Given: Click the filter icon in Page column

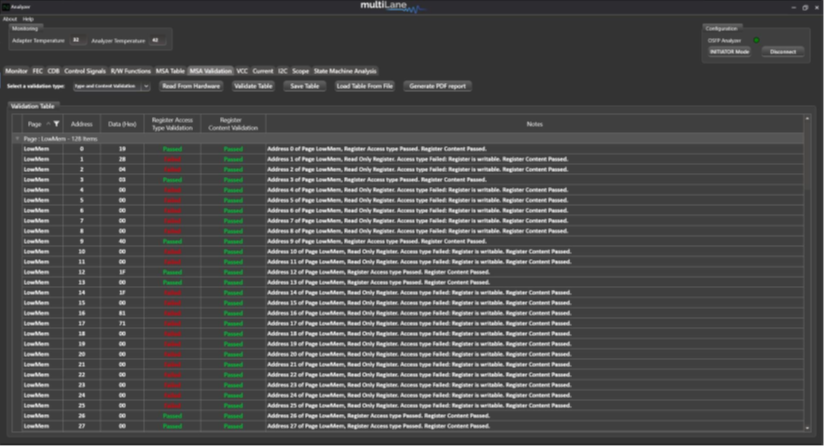Looking at the screenshot, I should coord(57,124).
